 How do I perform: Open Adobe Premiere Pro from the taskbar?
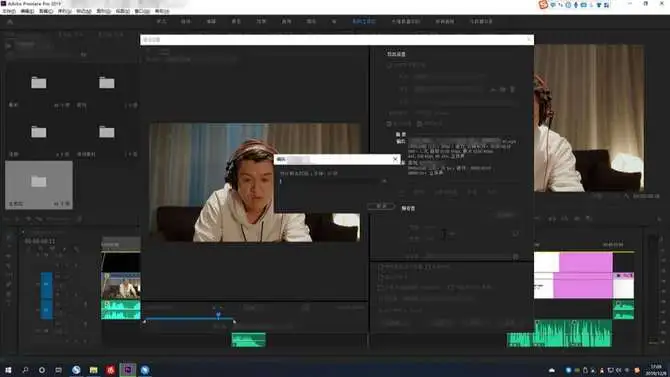(x=127, y=370)
